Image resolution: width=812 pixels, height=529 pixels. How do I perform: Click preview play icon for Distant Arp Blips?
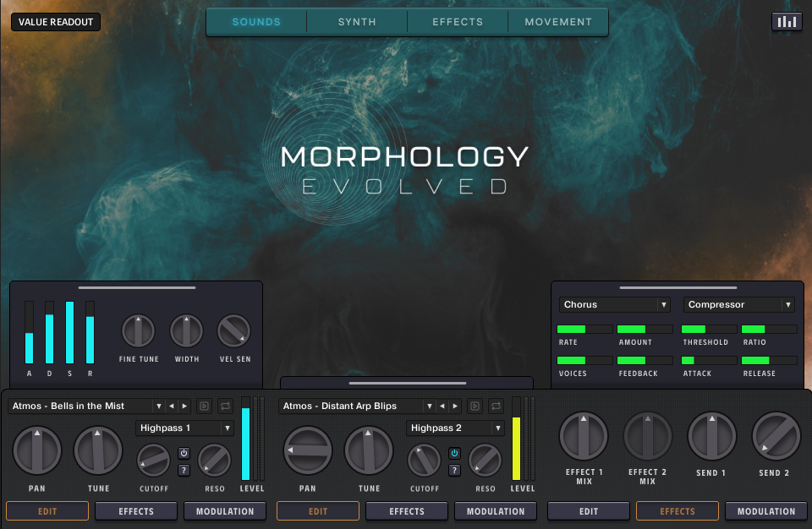click(x=475, y=406)
